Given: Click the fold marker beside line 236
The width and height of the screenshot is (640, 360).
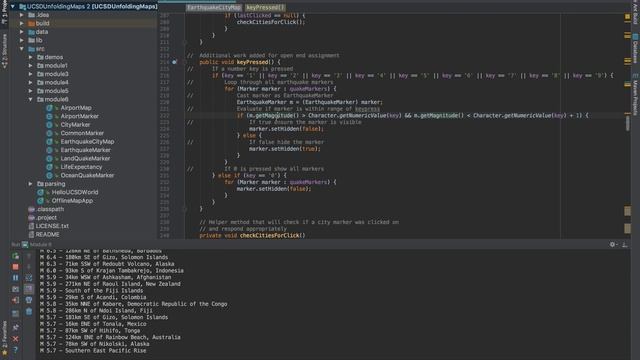Looking at the screenshot, I should pos(184,209).
